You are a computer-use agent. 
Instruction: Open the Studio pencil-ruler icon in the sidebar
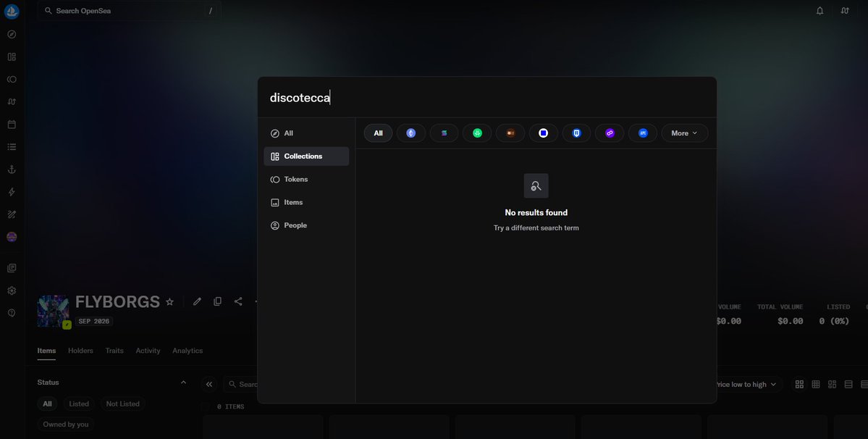[12, 214]
